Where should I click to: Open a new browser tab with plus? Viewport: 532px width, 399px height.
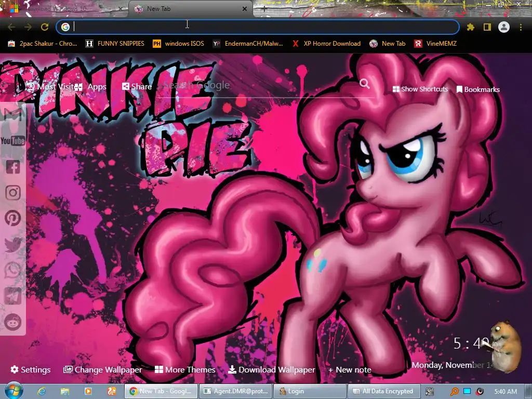coord(264,9)
